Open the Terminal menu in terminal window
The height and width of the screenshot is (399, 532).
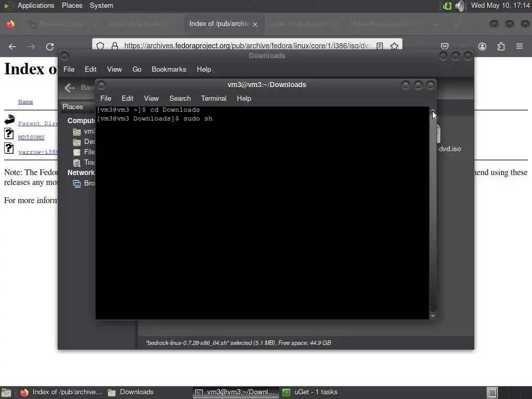click(x=214, y=98)
